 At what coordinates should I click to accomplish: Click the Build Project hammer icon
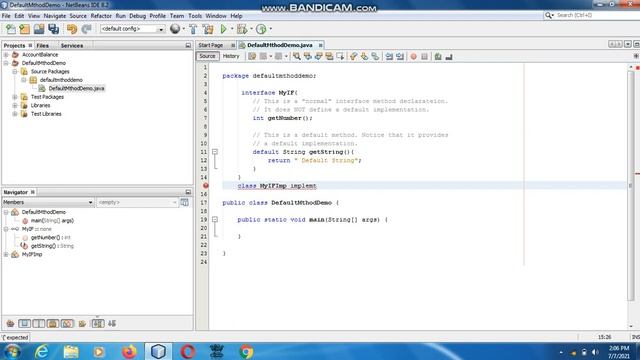click(193, 29)
